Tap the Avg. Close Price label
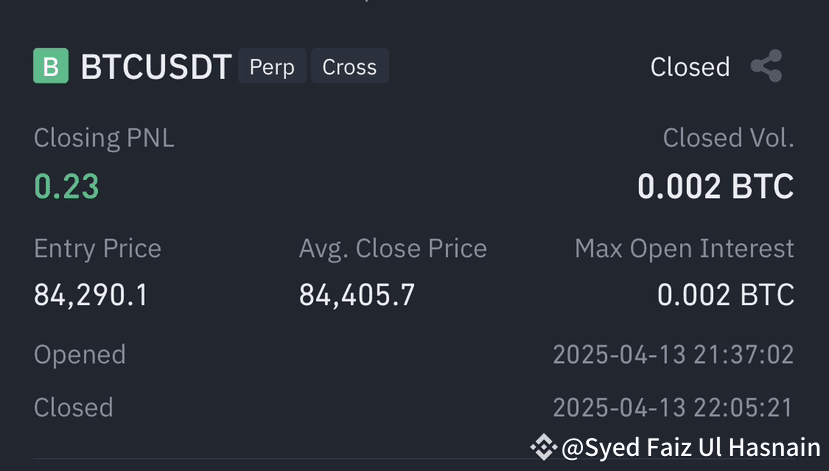The image size is (829, 471). click(x=393, y=248)
